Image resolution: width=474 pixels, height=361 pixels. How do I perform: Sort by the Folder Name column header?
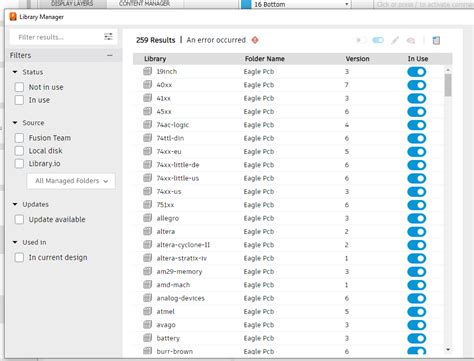[x=265, y=59]
